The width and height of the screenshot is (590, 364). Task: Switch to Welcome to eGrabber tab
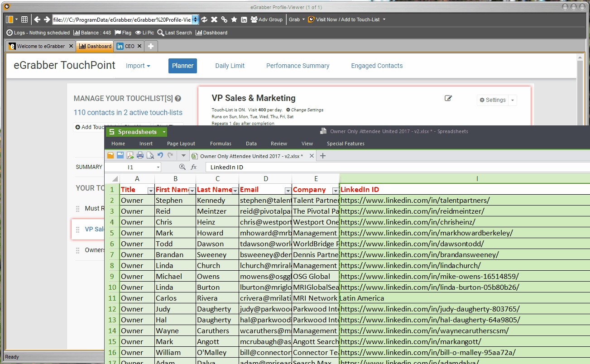[x=37, y=46]
